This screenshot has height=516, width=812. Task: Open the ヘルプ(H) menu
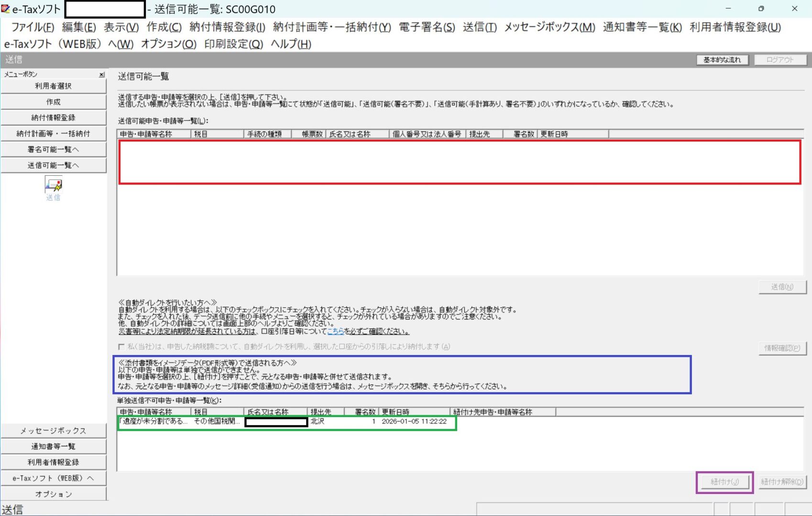tap(291, 44)
